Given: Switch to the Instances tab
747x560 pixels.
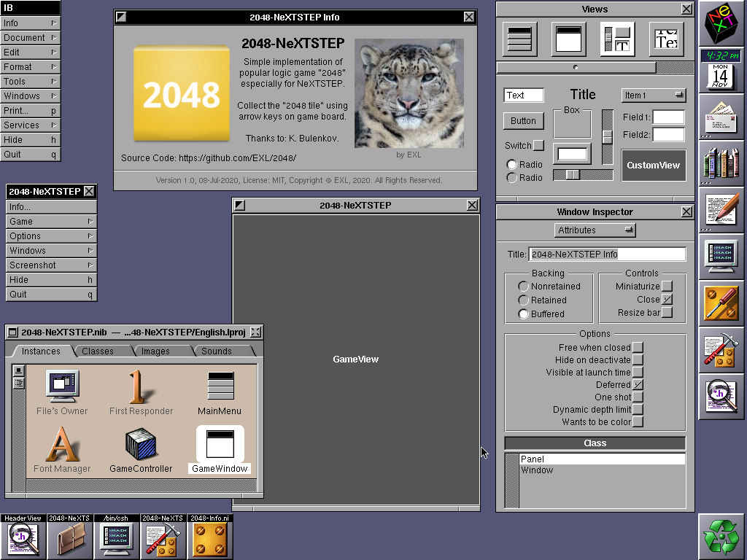Looking at the screenshot, I should (x=41, y=351).
